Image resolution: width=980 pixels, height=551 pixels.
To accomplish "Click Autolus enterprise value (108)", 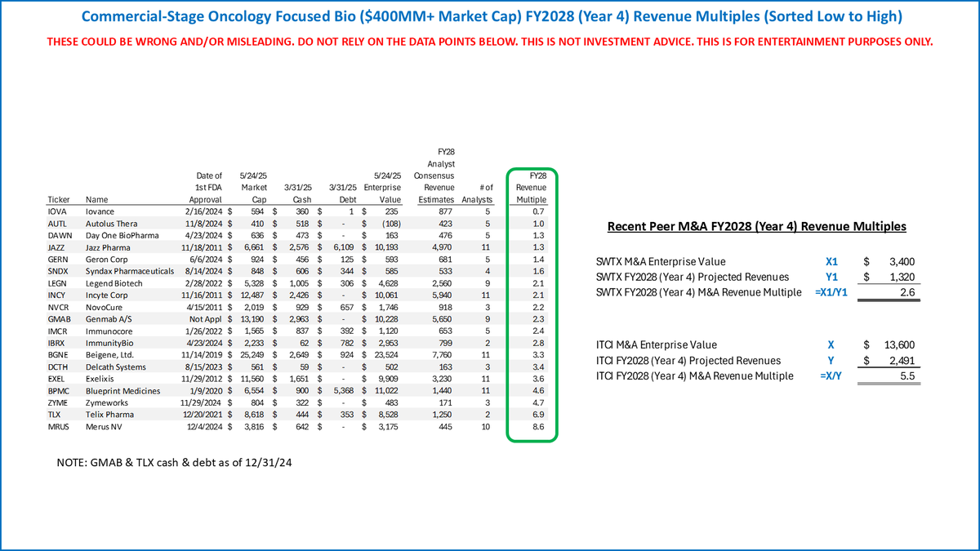I will (391, 223).
